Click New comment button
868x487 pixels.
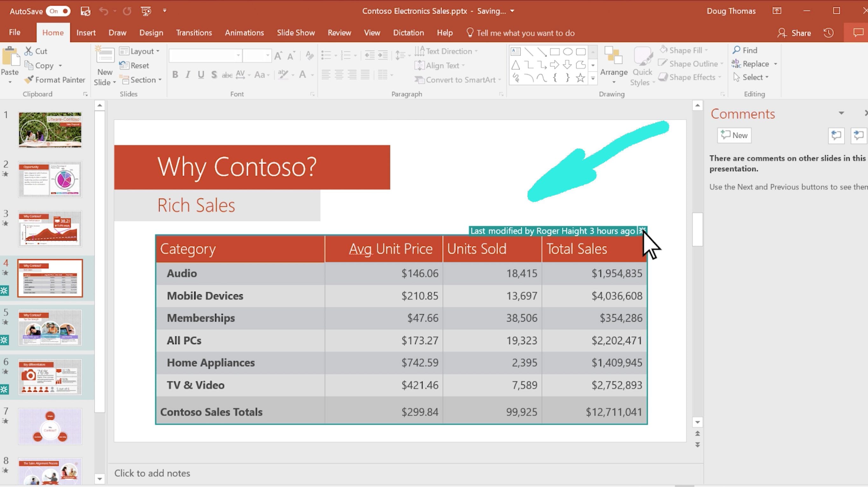734,136
